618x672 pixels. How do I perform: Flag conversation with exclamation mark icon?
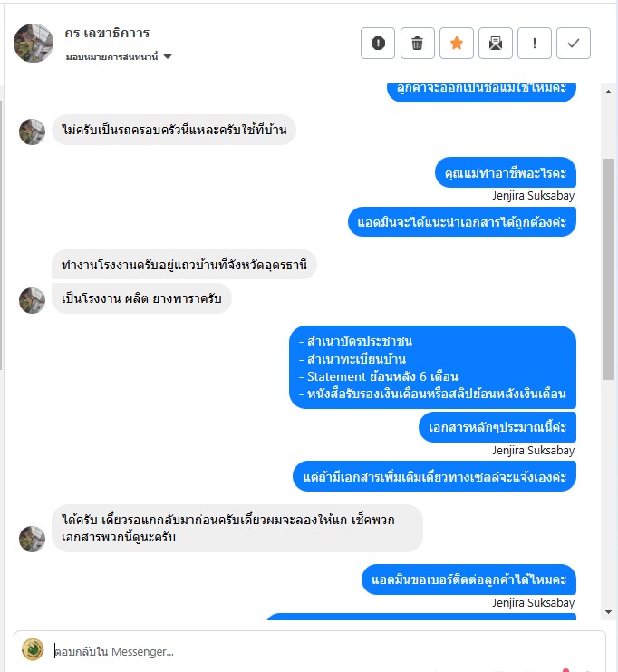(x=535, y=43)
